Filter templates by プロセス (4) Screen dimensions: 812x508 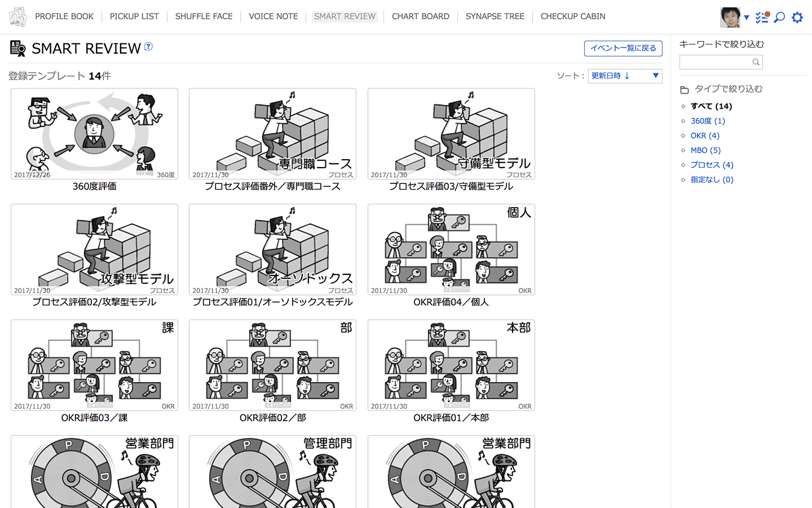(712, 165)
